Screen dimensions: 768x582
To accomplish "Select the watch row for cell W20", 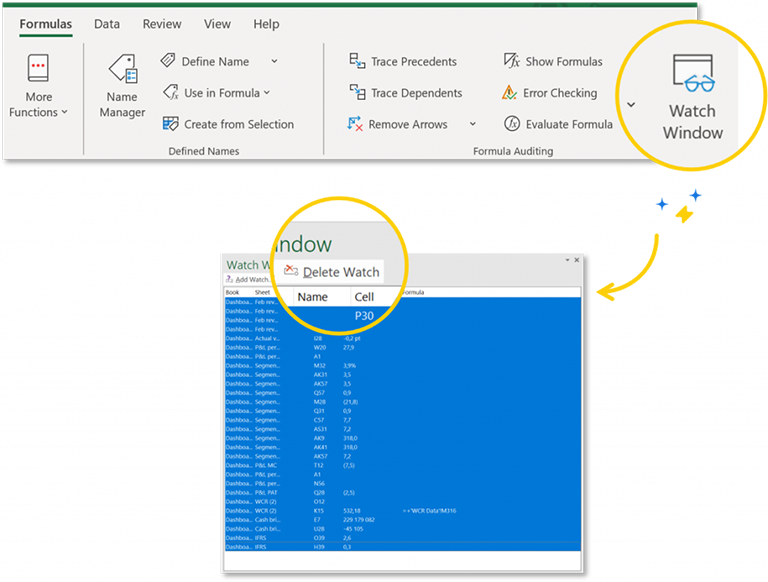I will pos(403,348).
